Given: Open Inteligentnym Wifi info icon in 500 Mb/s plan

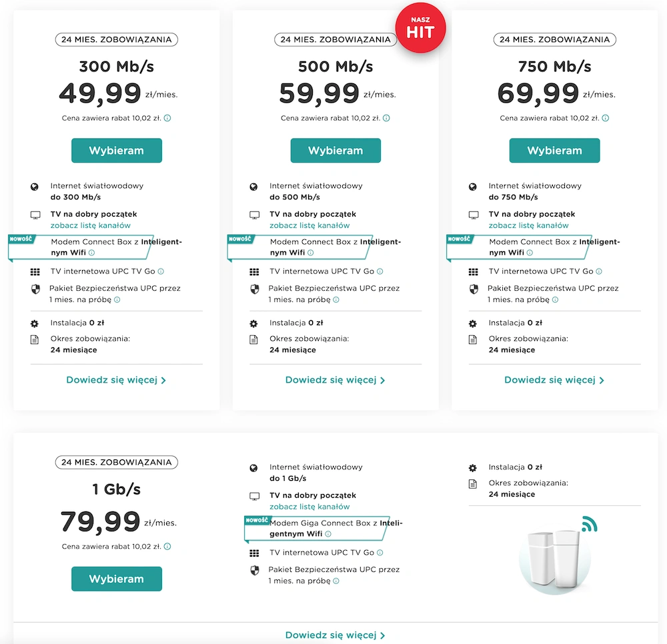Looking at the screenshot, I should point(311,253).
